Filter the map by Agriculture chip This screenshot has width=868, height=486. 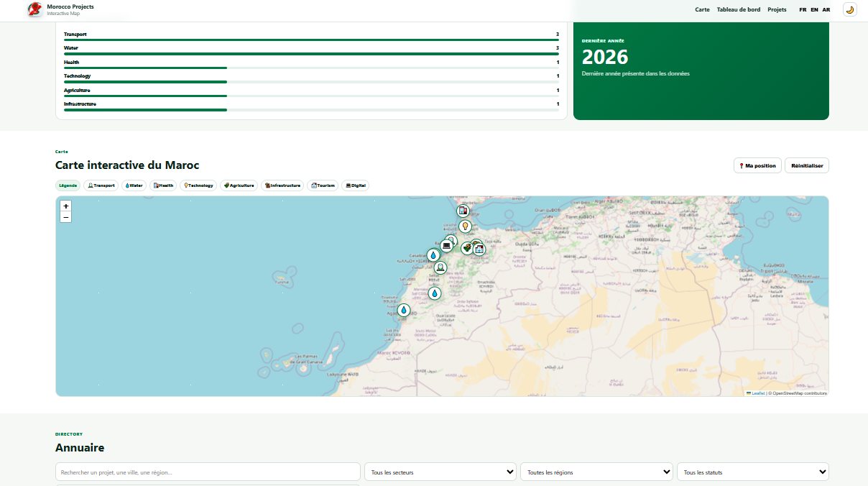pos(239,185)
